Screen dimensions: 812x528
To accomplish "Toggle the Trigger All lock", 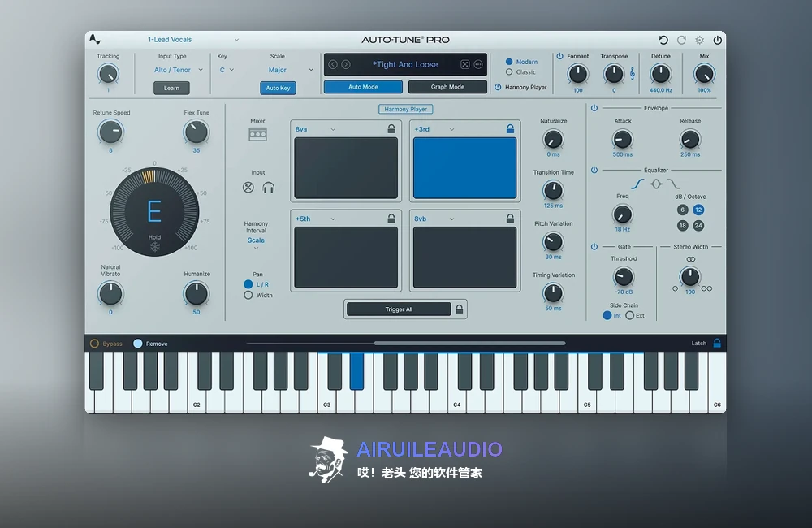I will click(x=459, y=309).
